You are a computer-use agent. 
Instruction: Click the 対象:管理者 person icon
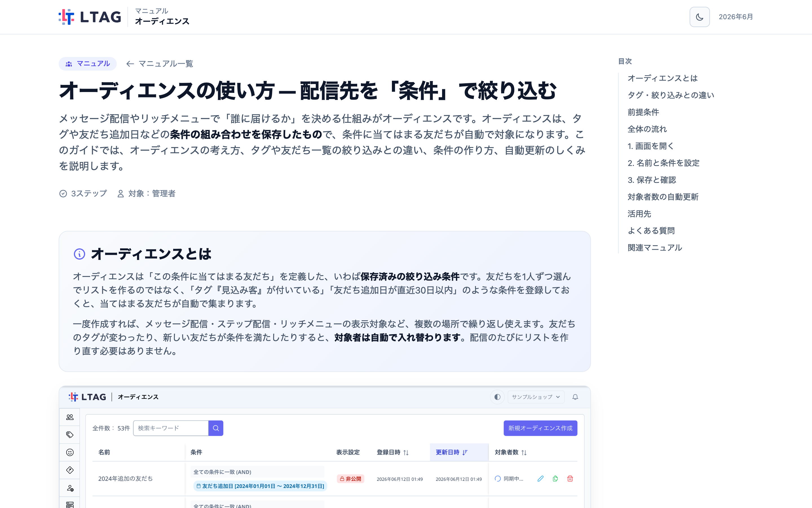[120, 194]
